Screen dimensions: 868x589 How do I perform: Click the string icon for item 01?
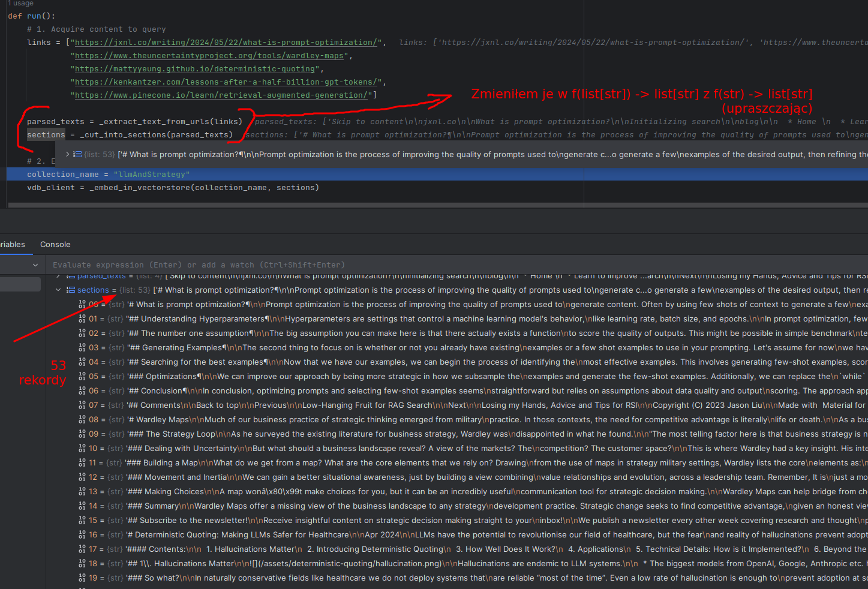[x=82, y=319]
